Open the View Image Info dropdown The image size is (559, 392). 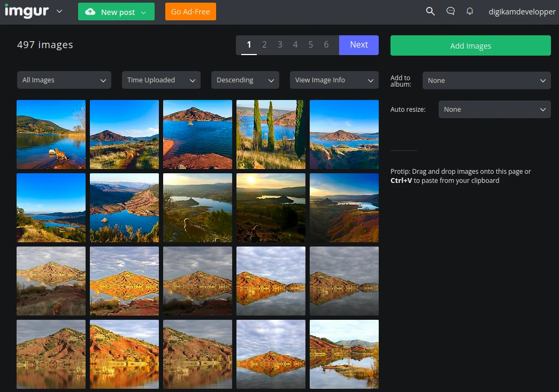[334, 80]
